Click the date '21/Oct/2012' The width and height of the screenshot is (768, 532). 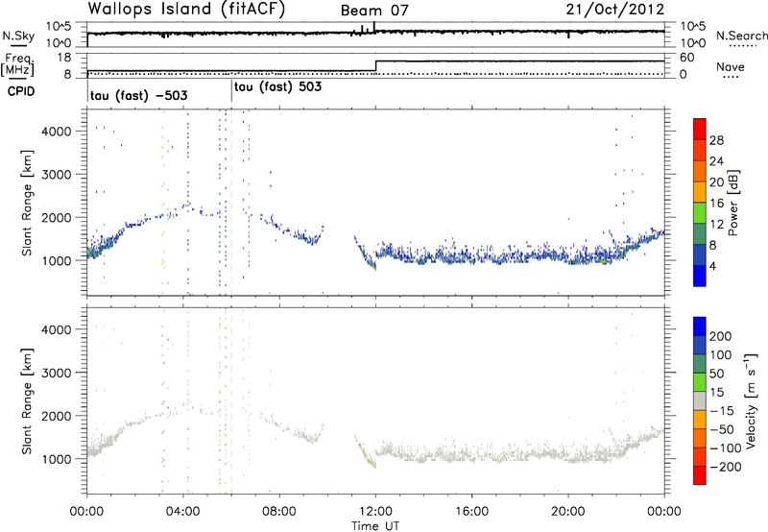615,9
